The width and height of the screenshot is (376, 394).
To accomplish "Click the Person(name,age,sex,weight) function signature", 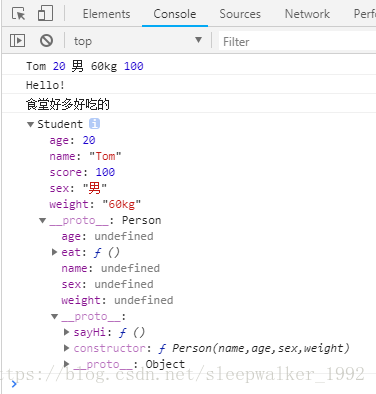I will coord(261,348).
